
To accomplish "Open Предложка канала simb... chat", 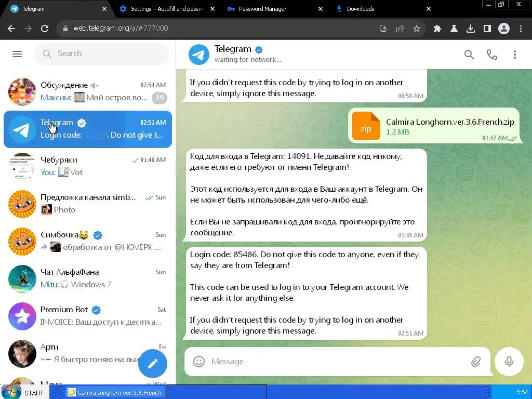I will (x=87, y=204).
